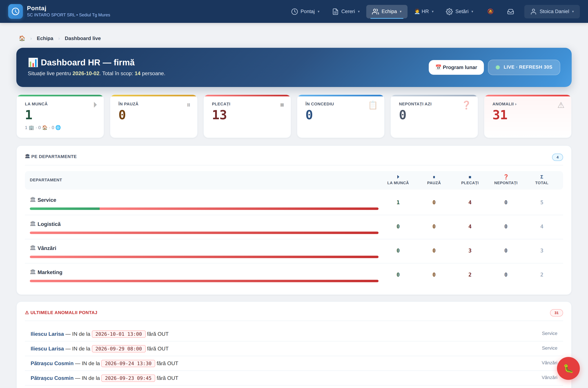Click the red bug report button

(568, 368)
